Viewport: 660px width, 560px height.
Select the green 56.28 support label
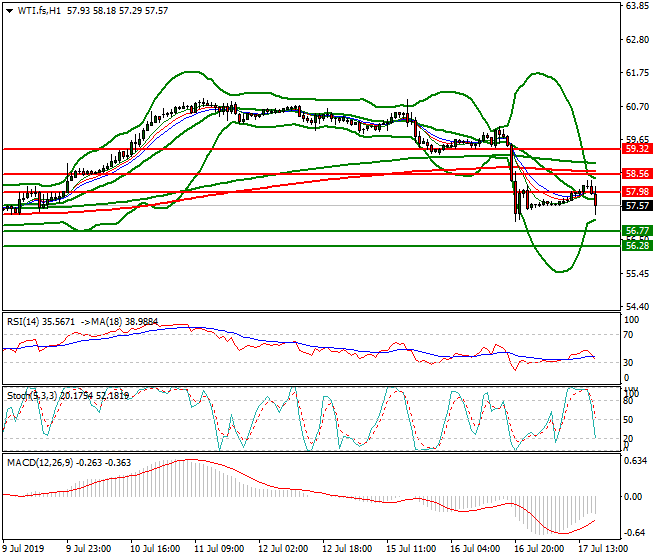[x=637, y=245]
